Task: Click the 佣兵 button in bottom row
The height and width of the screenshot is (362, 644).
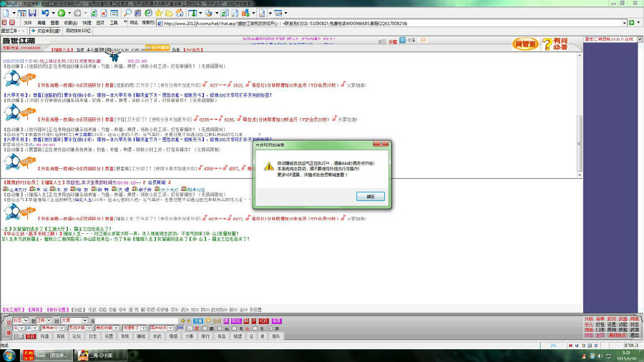Action: coord(275,336)
